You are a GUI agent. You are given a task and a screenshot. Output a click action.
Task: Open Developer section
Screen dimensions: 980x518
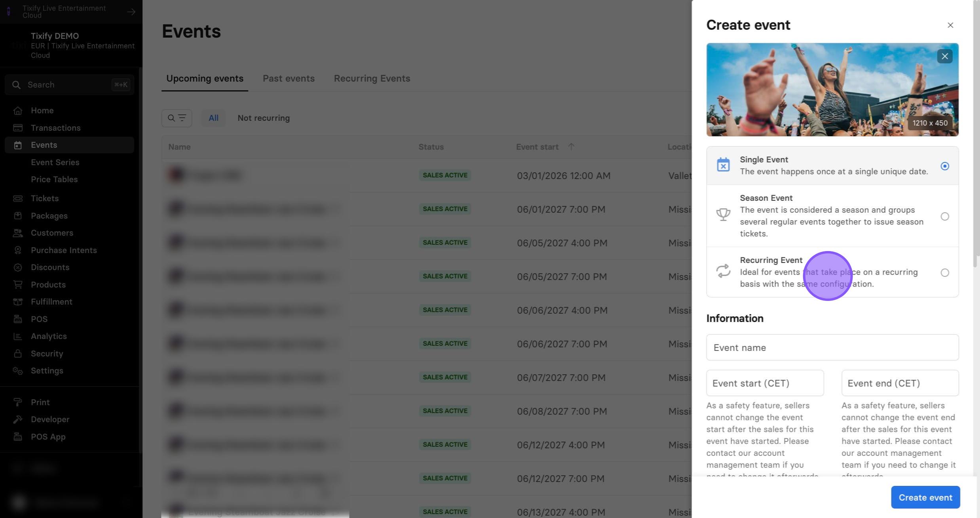click(x=50, y=419)
